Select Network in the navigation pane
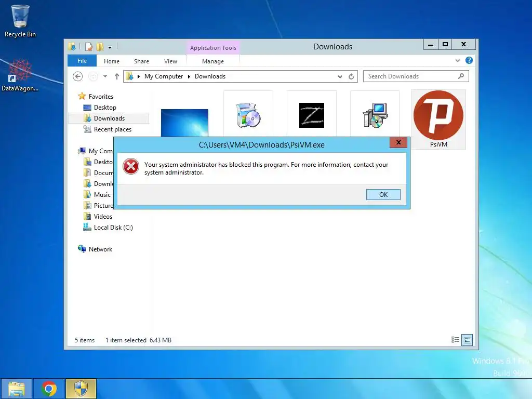The width and height of the screenshot is (532, 399). (x=100, y=249)
